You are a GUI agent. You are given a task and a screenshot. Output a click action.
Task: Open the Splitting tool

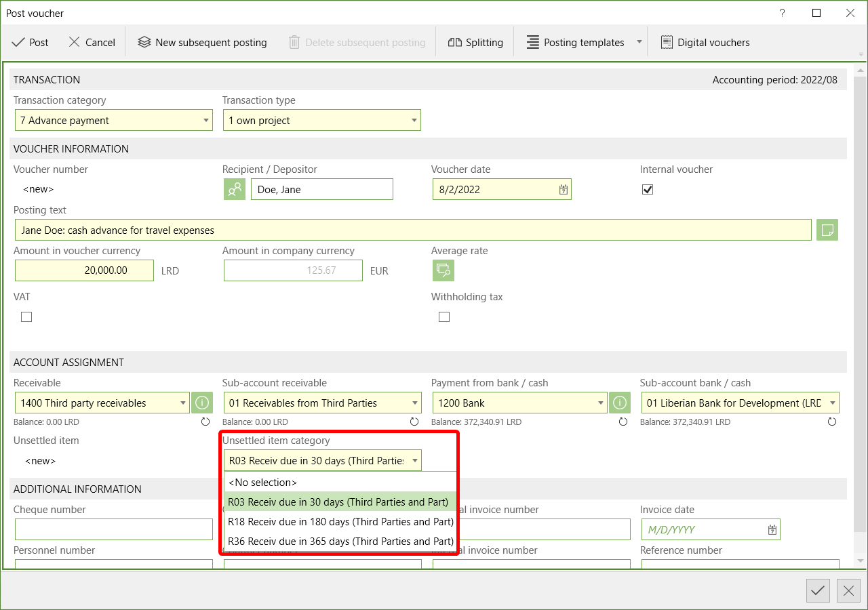[x=475, y=42]
